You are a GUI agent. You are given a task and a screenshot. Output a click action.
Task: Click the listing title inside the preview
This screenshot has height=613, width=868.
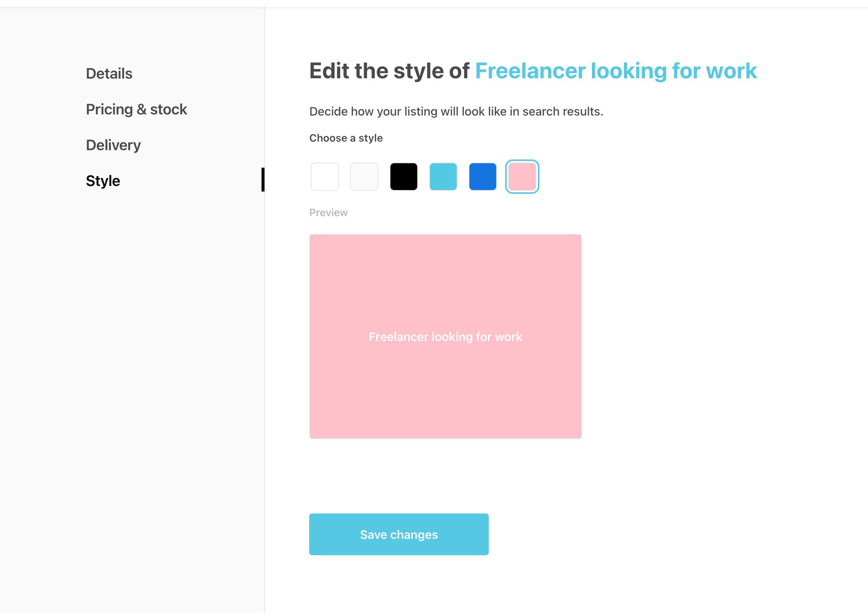point(445,336)
